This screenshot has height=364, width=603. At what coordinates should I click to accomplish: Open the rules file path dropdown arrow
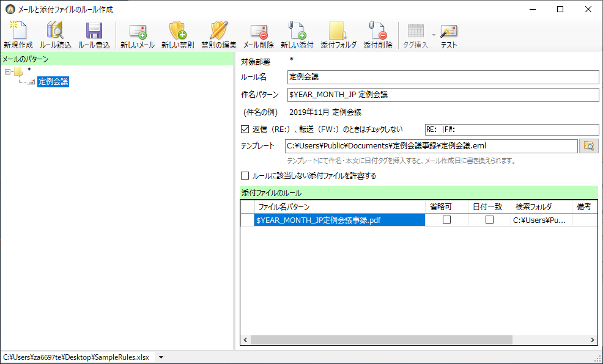(161, 357)
